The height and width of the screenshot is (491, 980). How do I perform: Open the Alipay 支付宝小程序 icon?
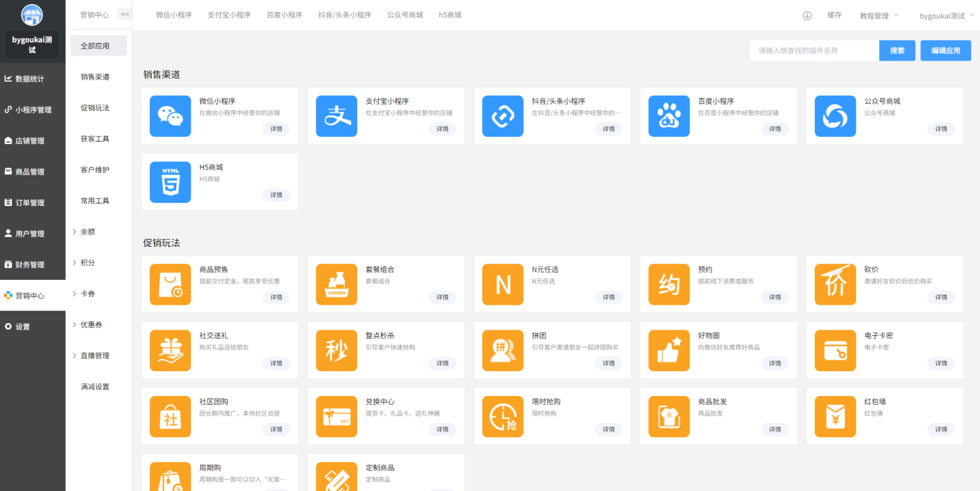click(x=336, y=115)
